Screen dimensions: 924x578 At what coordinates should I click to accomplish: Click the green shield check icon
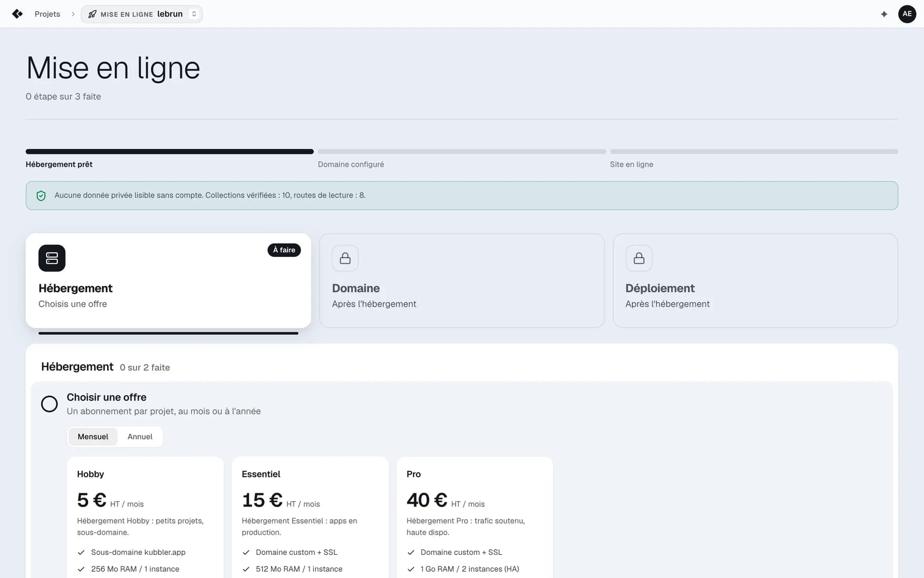(x=41, y=196)
